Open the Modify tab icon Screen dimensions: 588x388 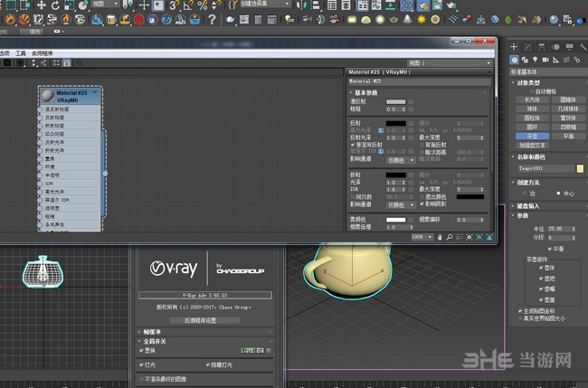(x=527, y=47)
